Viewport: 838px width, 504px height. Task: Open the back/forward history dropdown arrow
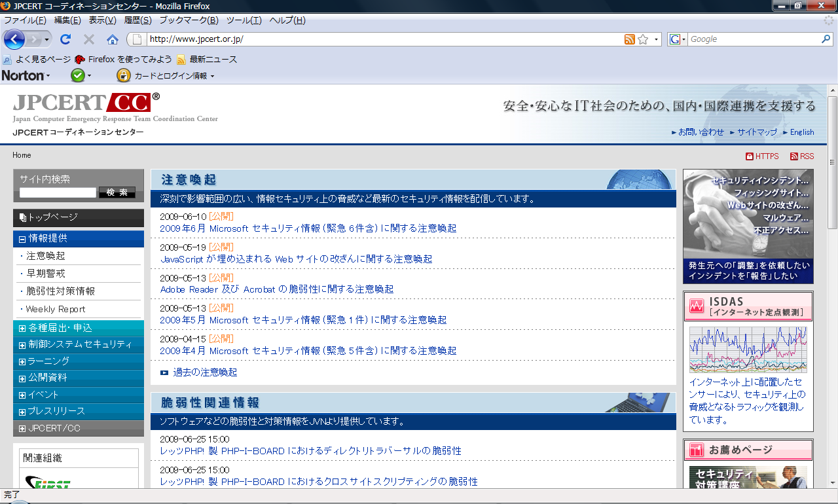46,39
